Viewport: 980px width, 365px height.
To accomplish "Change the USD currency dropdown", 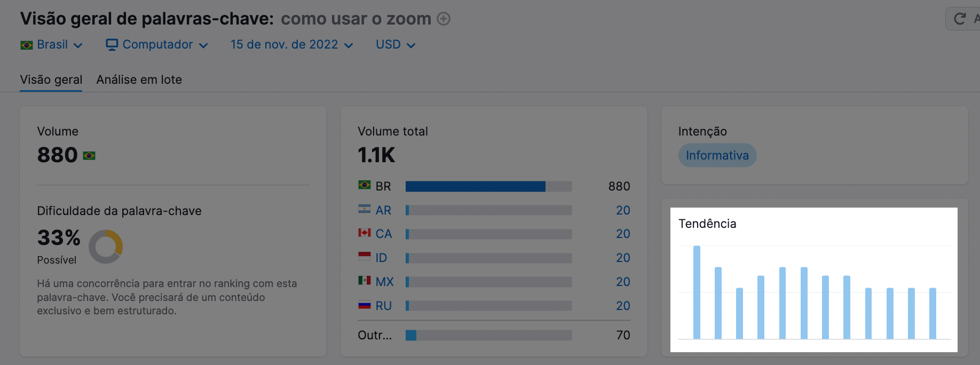I will pos(395,45).
